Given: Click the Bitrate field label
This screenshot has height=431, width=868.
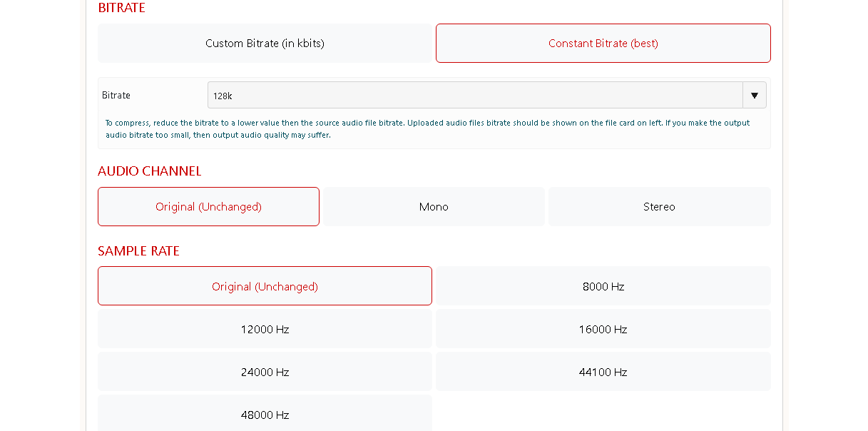Looking at the screenshot, I should tap(116, 96).
